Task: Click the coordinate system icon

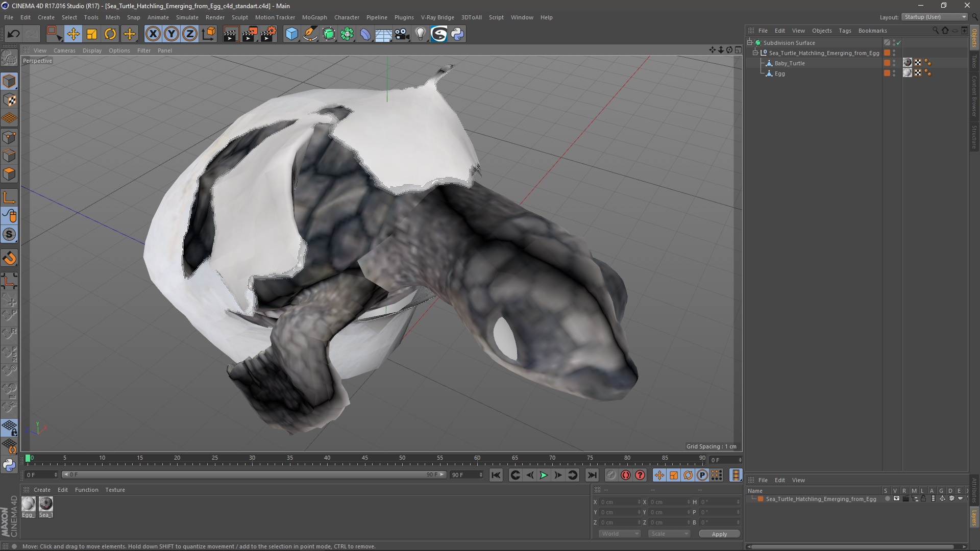Action: coord(209,34)
